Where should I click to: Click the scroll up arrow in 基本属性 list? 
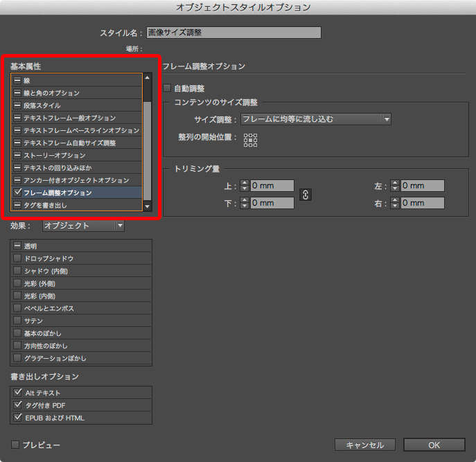click(147, 79)
